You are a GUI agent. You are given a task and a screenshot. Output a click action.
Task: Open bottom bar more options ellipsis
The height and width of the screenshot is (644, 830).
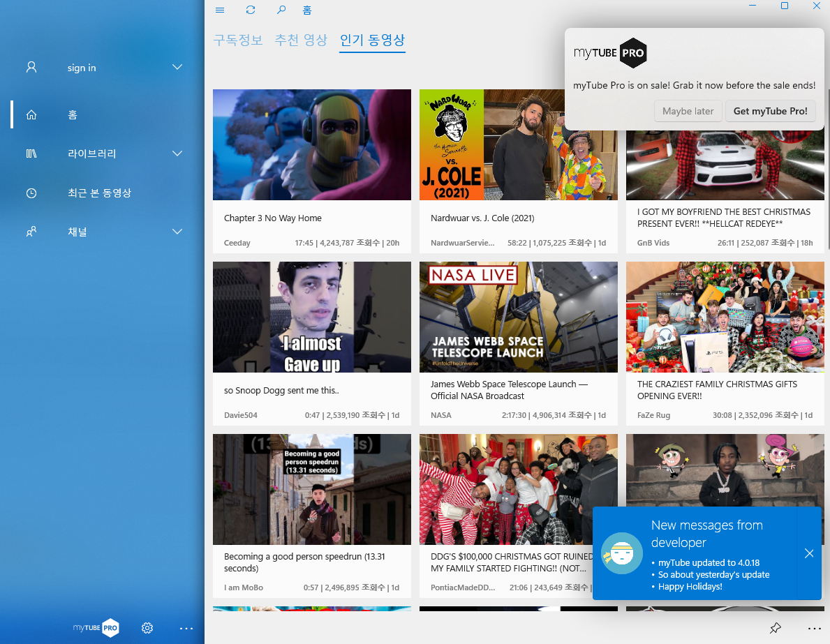click(814, 629)
